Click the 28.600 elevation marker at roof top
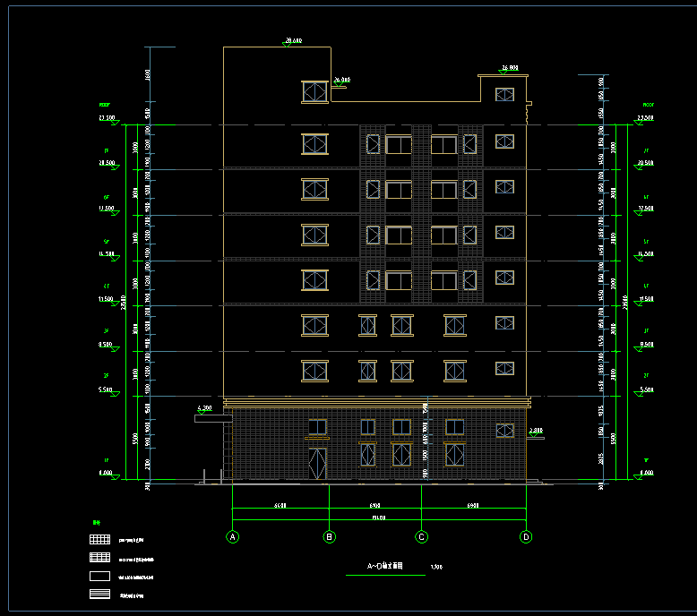Screen dimensions: 697x616 coord(292,41)
